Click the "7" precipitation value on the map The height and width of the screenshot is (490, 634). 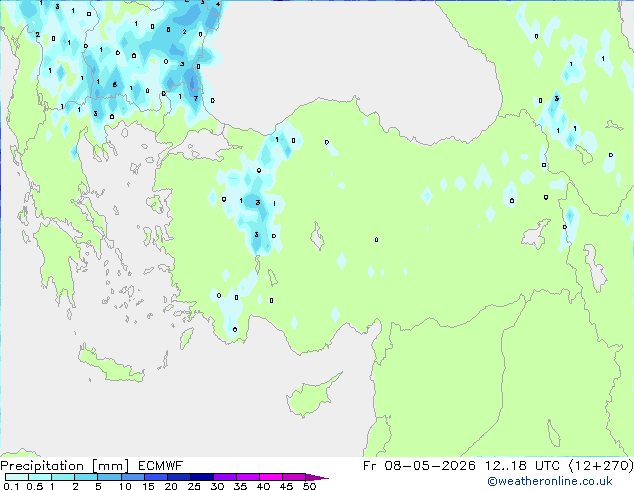[x=196, y=98]
